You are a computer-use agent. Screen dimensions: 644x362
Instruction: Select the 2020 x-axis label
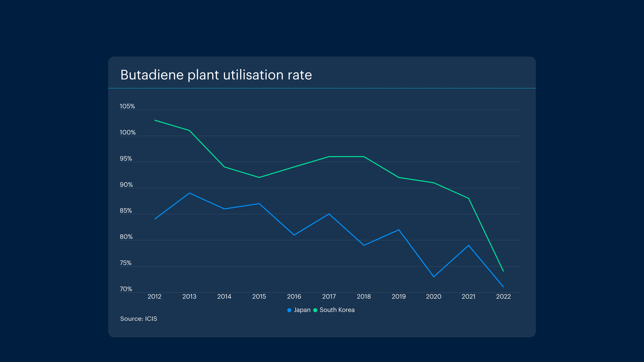tap(433, 297)
